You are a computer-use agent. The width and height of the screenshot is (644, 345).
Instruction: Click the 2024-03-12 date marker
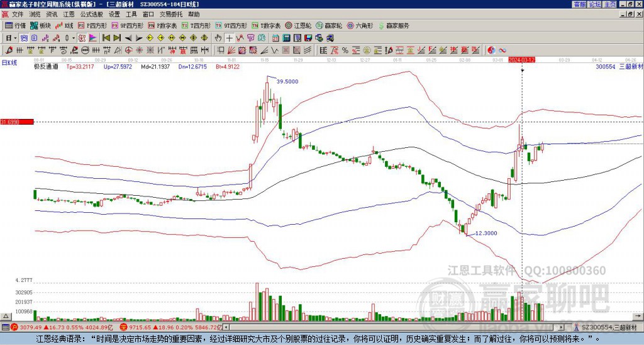click(x=521, y=60)
